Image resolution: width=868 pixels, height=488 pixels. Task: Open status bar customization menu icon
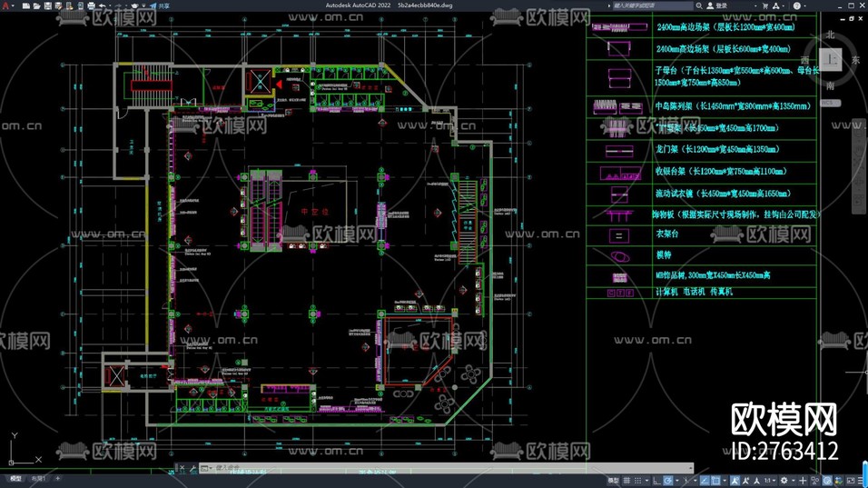(x=860, y=481)
